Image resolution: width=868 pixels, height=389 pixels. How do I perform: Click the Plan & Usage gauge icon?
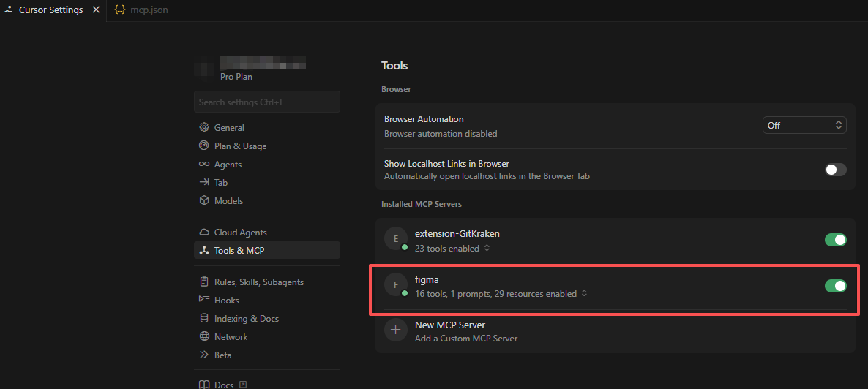[x=203, y=146]
